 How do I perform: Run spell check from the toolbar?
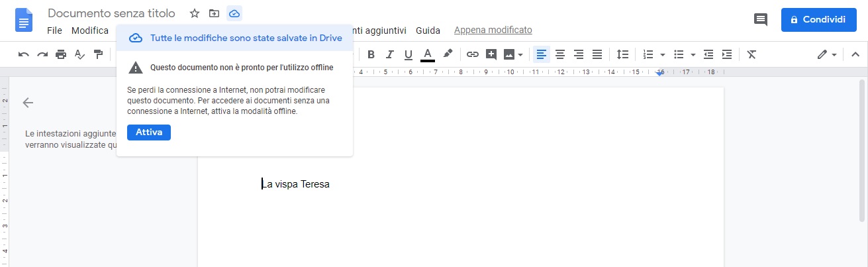click(79, 54)
